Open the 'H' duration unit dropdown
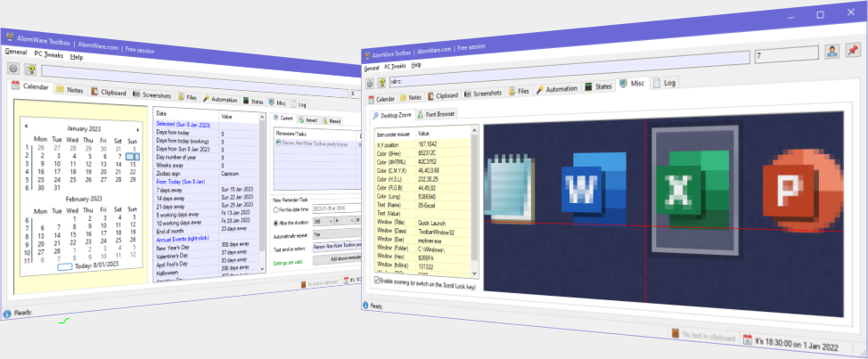The height and width of the screenshot is (359, 868). [344, 220]
